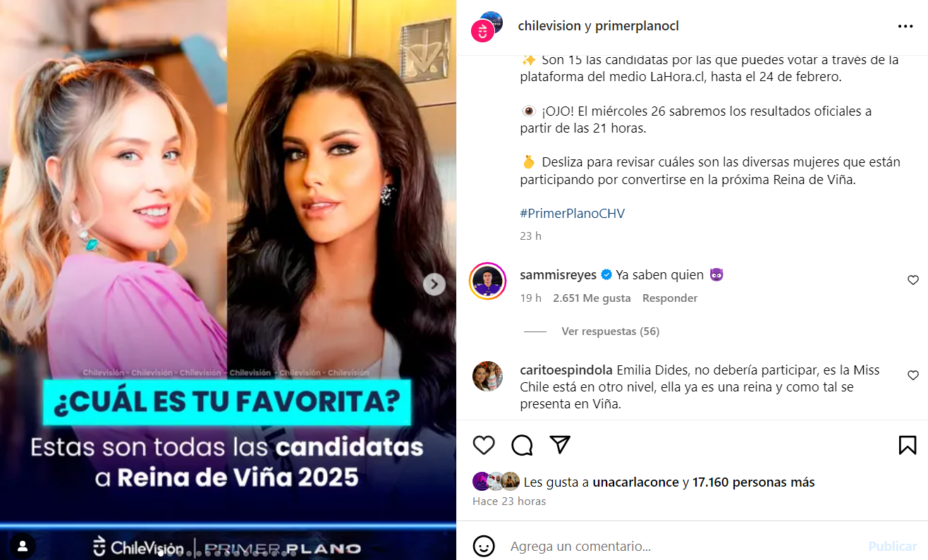View 2.651 Me gusta on comment
The width and height of the screenshot is (928, 560).
coord(592,298)
